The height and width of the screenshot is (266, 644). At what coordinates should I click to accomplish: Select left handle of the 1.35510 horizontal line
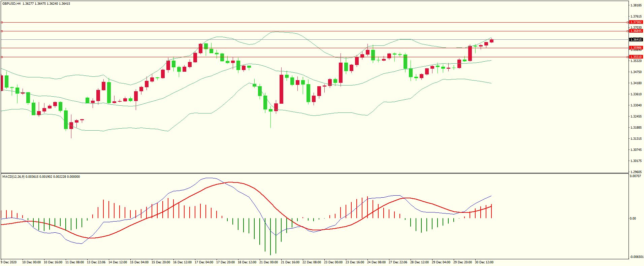click(x=2, y=57)
